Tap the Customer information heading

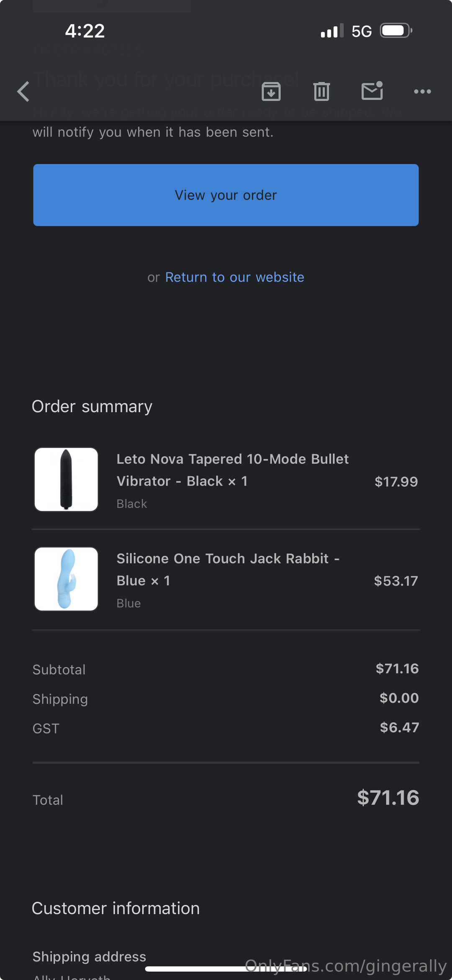pos(116,908)
